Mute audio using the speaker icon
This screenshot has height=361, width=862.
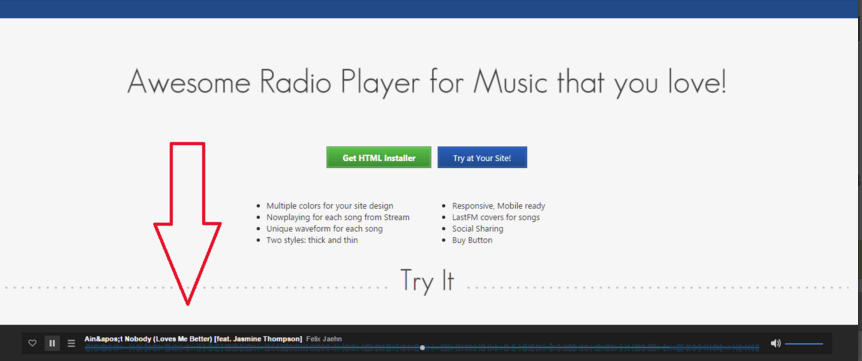775,343
